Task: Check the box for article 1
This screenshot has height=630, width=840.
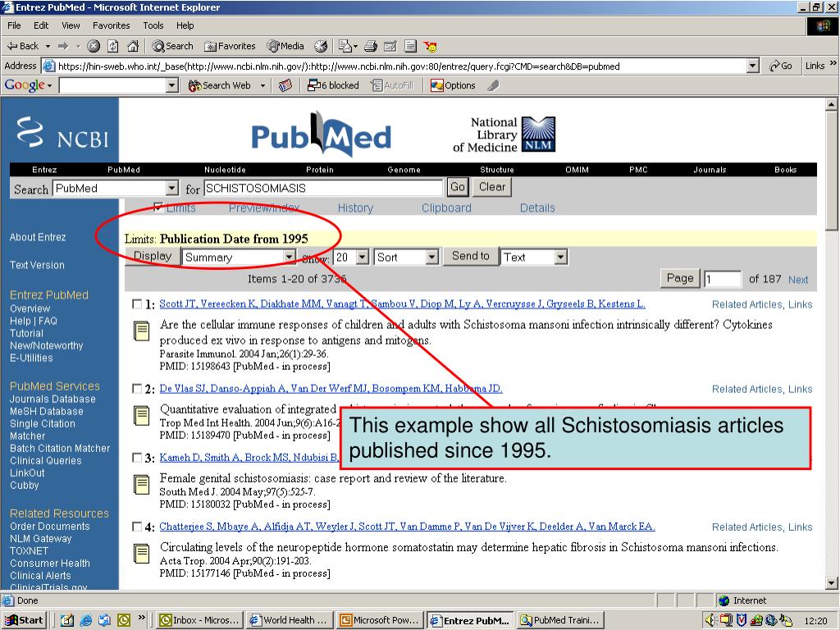Action: (137, 304)
